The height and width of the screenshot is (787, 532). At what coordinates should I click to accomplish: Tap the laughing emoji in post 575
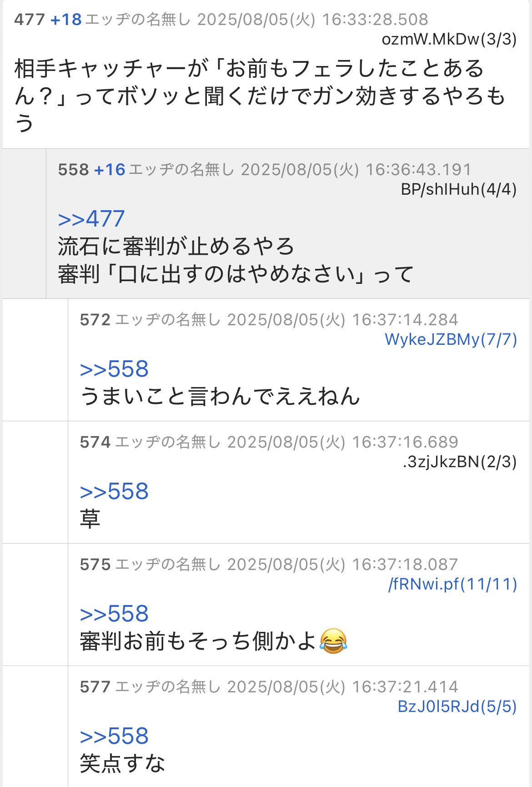[333, 641]
